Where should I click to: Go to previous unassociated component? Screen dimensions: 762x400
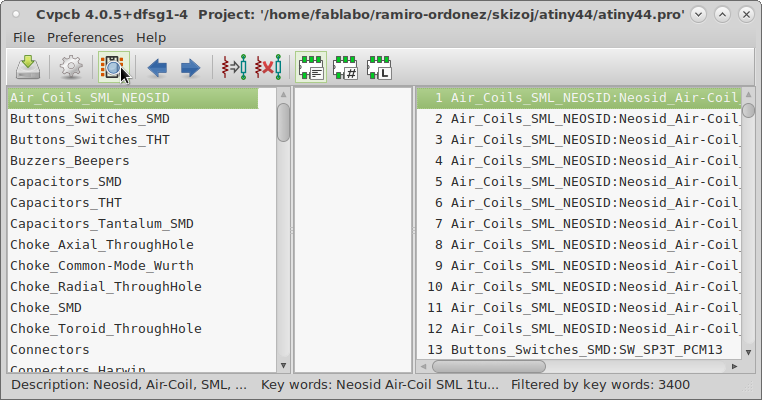[x=157, y=68]
